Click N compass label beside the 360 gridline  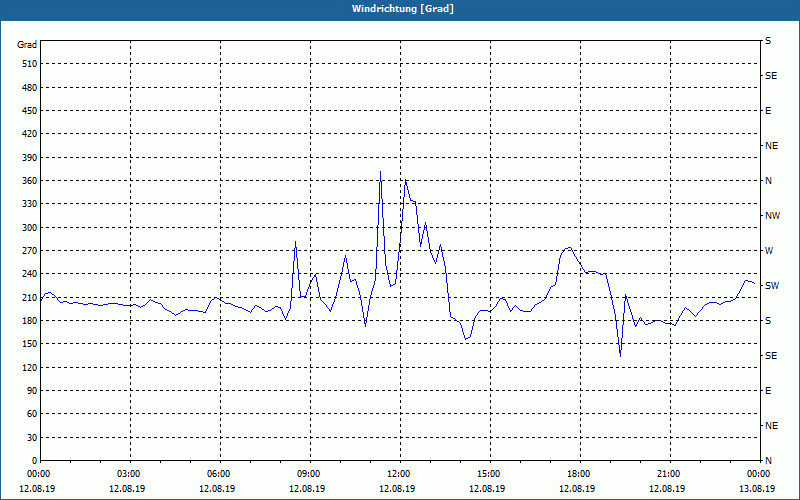point(768,181)
